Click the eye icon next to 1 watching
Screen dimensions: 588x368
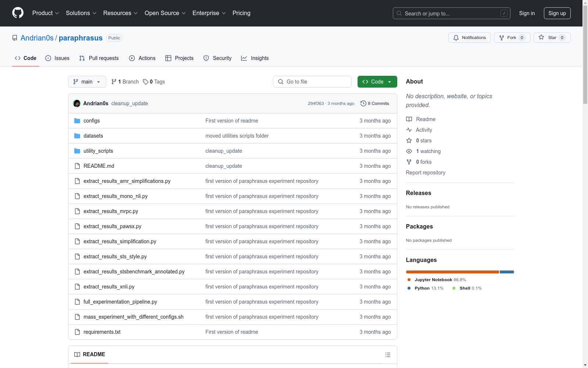point(409,151)
